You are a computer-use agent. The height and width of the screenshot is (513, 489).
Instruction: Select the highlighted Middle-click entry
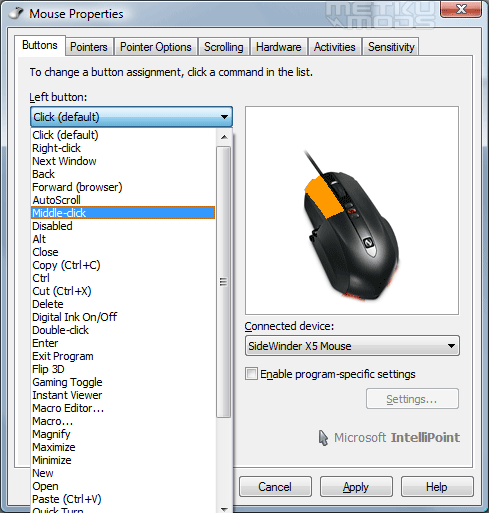pyautogui.click(x=123, y=213)
